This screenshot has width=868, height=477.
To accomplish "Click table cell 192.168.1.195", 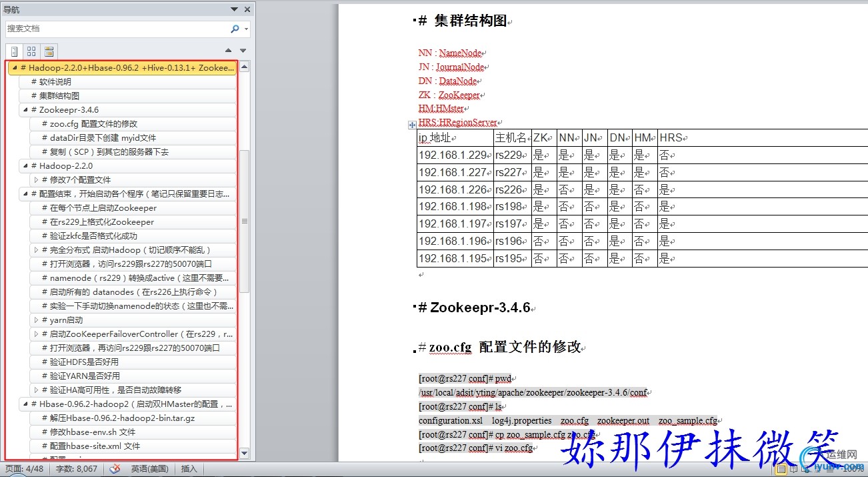I will pos(455,258).
